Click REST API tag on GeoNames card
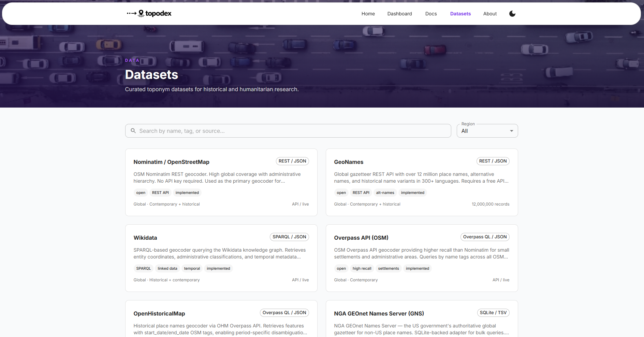This screenshot has width=644, height=337. pos(361,193)
